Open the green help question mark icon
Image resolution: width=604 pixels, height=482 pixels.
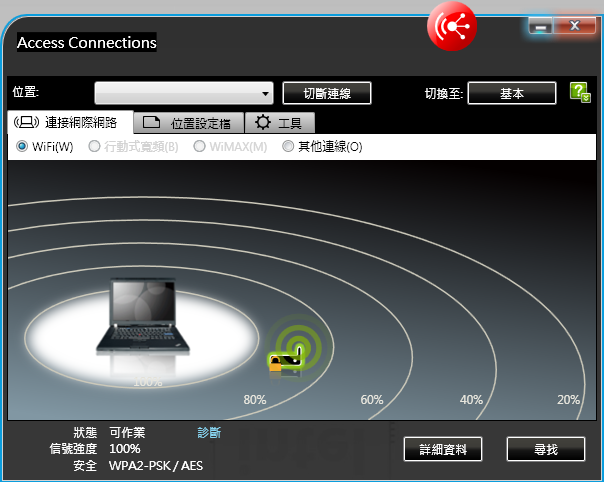point(580,92)
